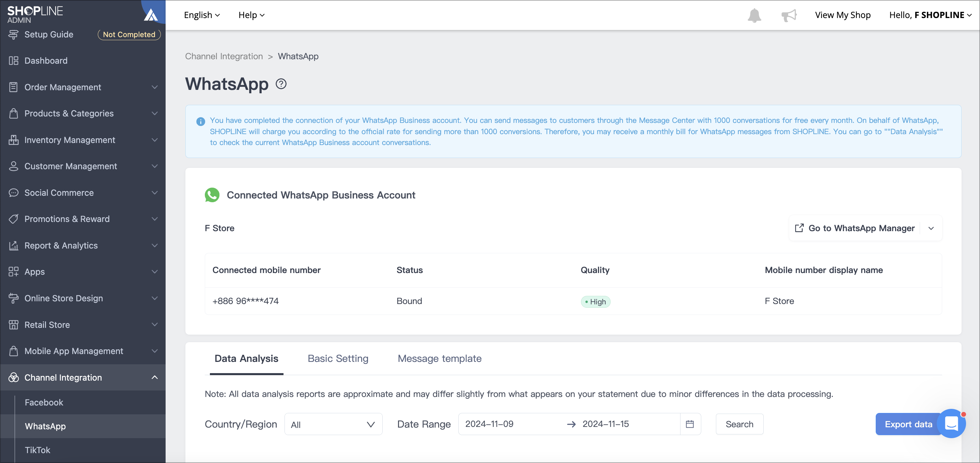The height and width of the screenshot is (463, 980).
Task: Expand the Products & Categories chevron
Action: coord(154,113)
